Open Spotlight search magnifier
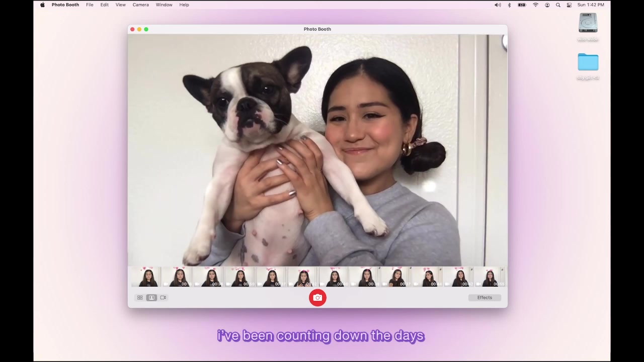 tap(558, 5)
